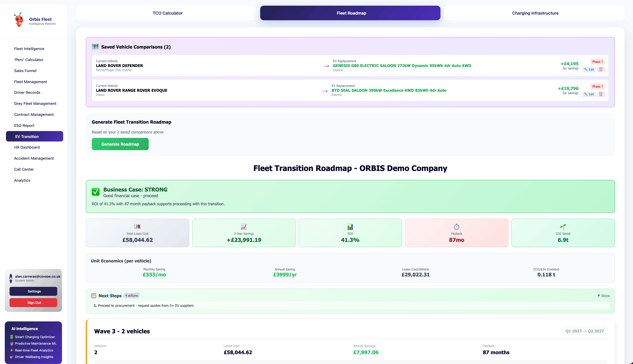Delete the Land Rover Defender comparison
Viewport: 633px width, 364px height.
[601, 69]
